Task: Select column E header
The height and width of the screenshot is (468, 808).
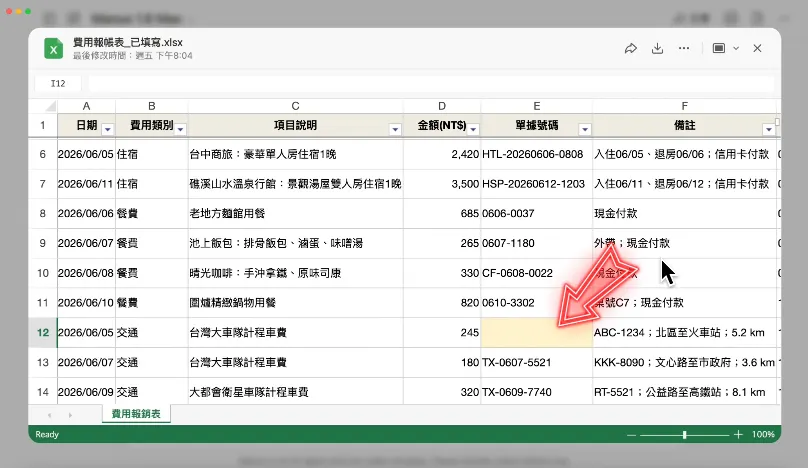Action: pos(536,106)
